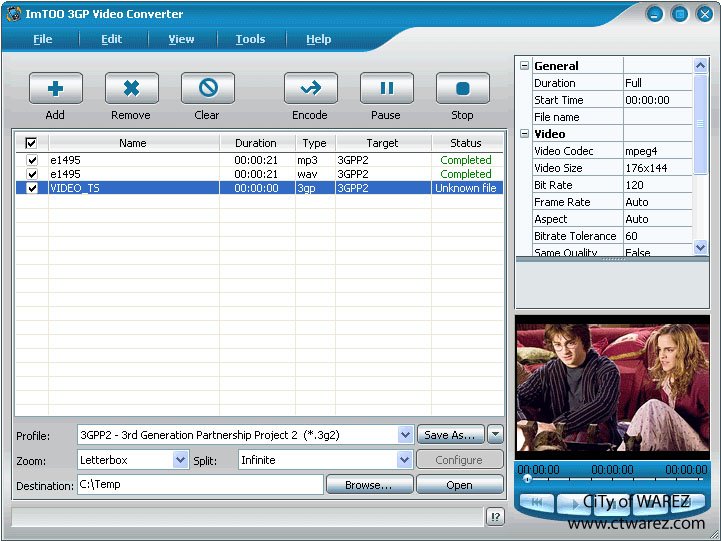Open the Tools menu
The height and width of the screenshot is (541, 721).
click(x=251, y=39)
